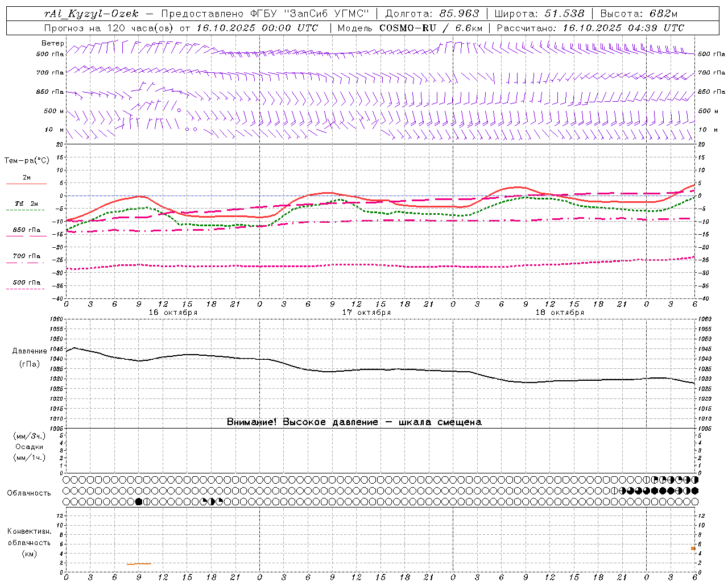Click the Давление pressure panel label
The height and width of the screenshot is (582, 728).
pos(30,351)
